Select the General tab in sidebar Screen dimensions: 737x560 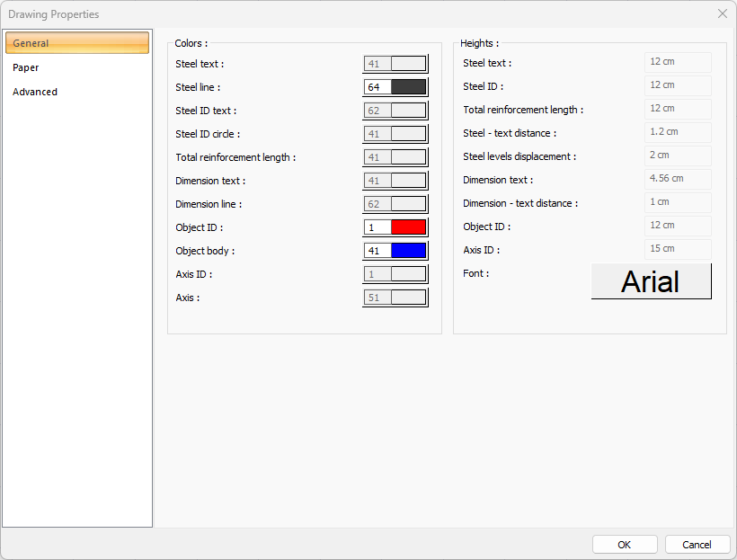77,43
